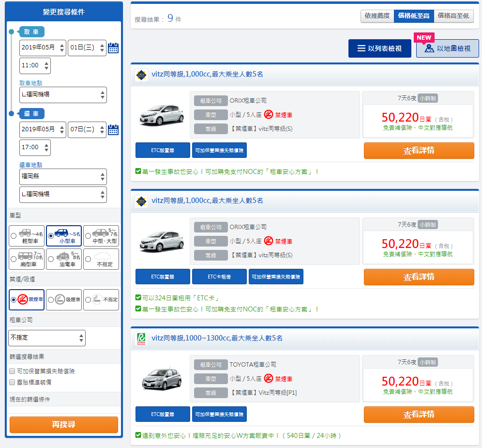
Task: Click ETC裝置器 tag in first listing
Action: pos(163,150)
